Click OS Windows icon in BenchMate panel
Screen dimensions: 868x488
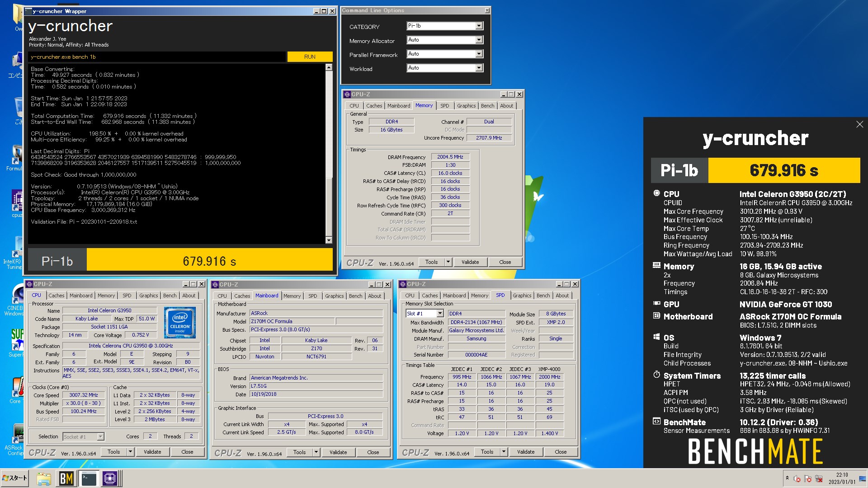click(656, 337)
